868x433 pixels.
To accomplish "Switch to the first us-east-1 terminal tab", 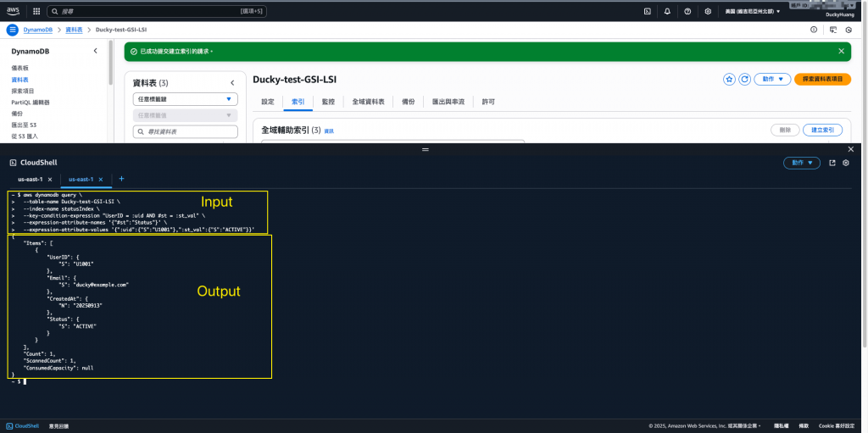I will pyautogui.click(x=30, y=180).
